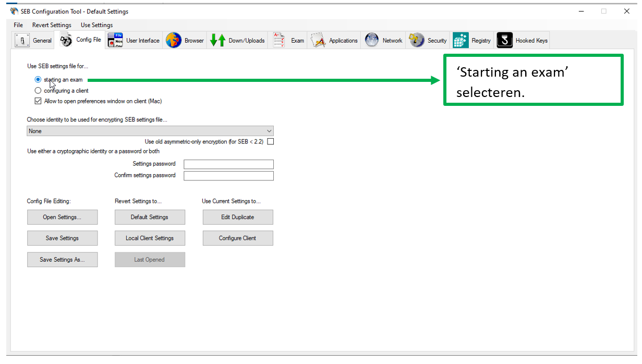Click the General tab icon
The width and height of the screenshot is (642, 364).
(x=22, y=40)
